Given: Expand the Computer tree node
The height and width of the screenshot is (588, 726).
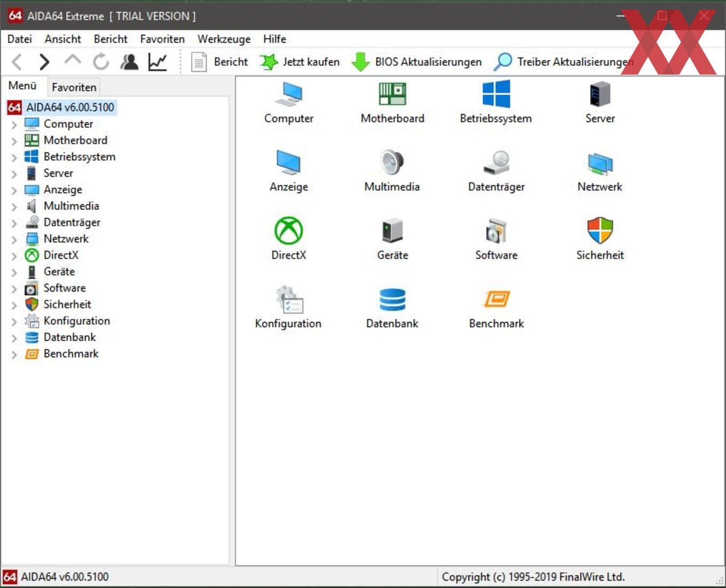Looking at the screenshot, I should [x=14, y=125].
